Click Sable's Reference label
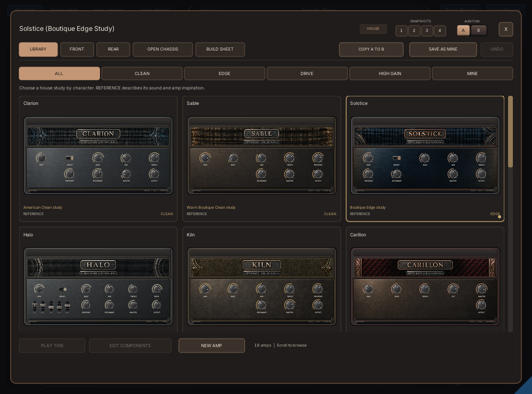The height and width of the screenshot is (394, 532). click(x=196, y=214)
